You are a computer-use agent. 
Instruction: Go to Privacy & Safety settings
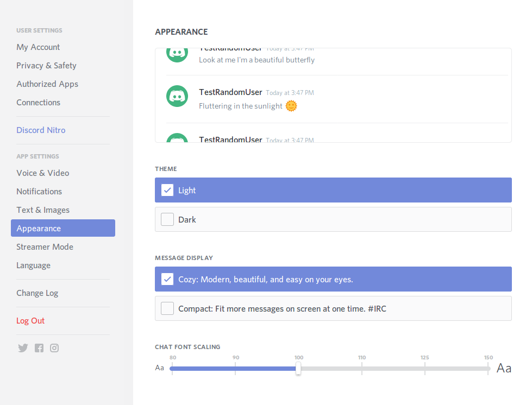[46, 65]
